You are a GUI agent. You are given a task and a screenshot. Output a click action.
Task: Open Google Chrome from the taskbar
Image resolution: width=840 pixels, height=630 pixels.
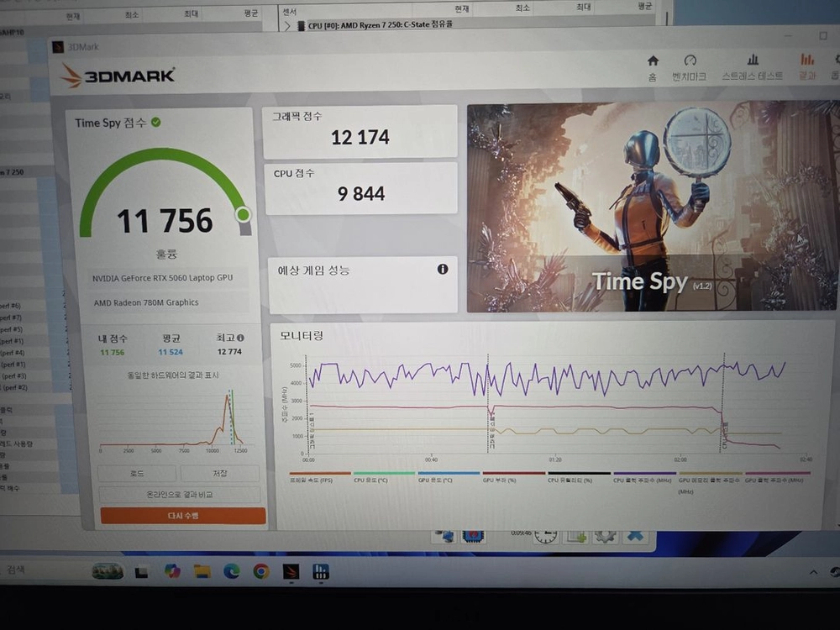point(261,571)
